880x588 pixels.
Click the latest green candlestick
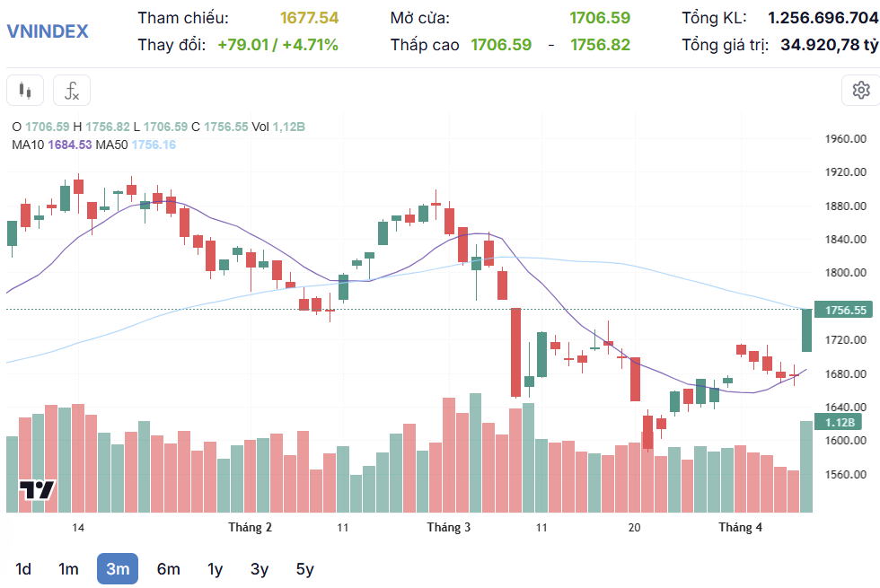806,330
